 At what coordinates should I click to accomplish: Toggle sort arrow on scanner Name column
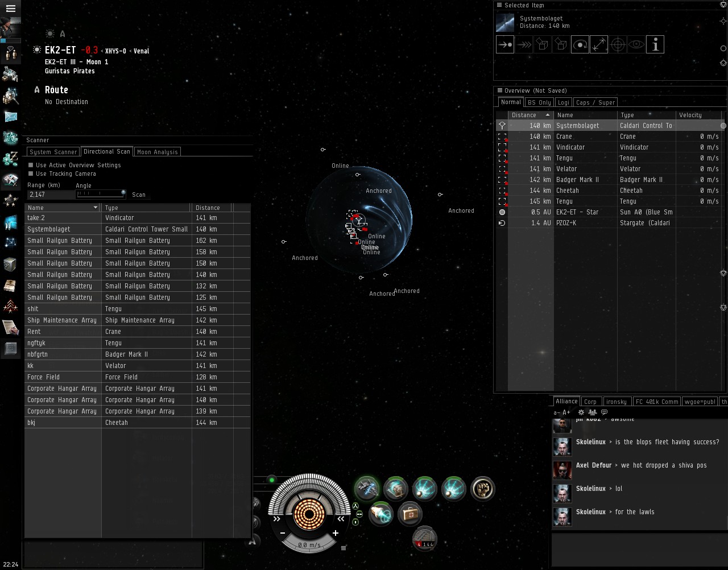(96, 208)
